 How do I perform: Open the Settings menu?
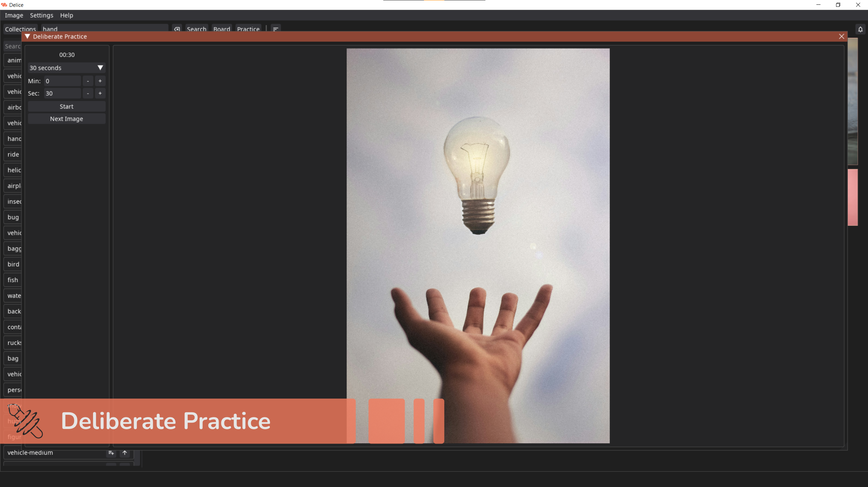click(41, 15)
